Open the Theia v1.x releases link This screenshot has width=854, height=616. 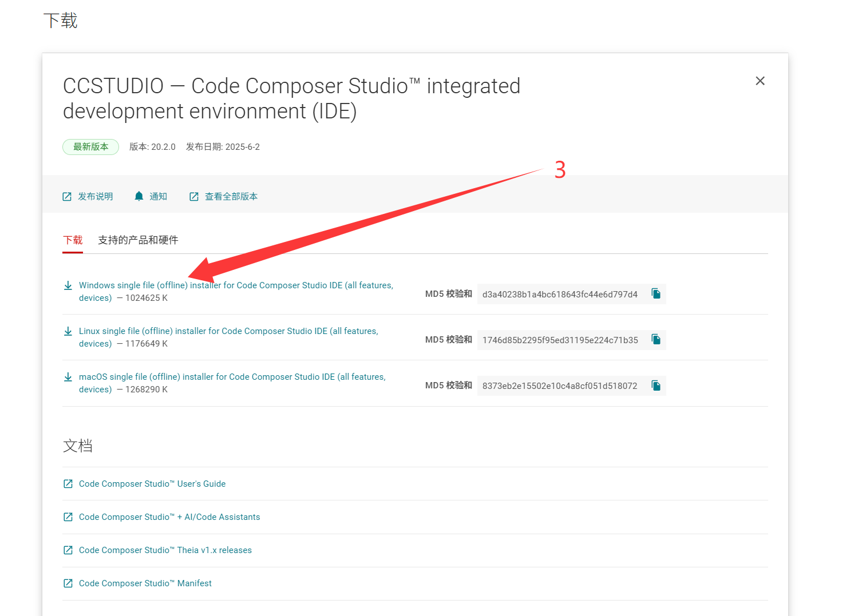tap(165, 550)
